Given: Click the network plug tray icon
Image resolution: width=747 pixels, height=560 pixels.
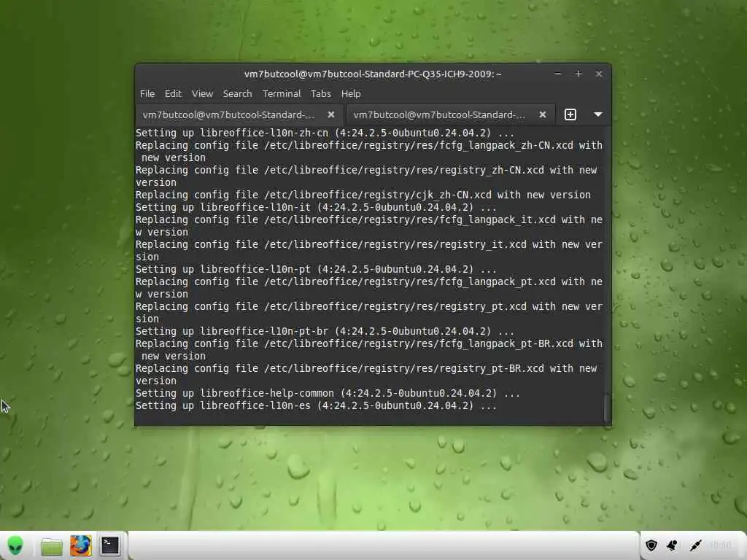Looking at the screenshot, I should tap(695, 545).
